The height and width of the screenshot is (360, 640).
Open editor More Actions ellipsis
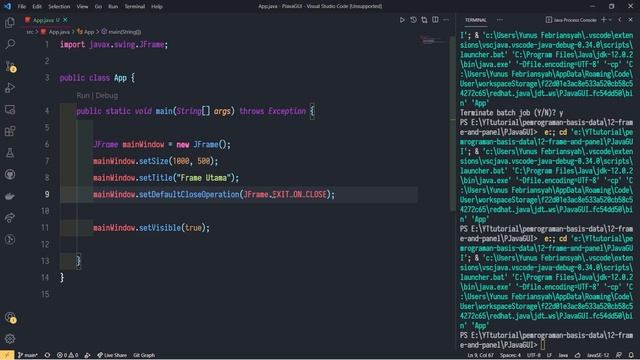click(x=446, y=20)
